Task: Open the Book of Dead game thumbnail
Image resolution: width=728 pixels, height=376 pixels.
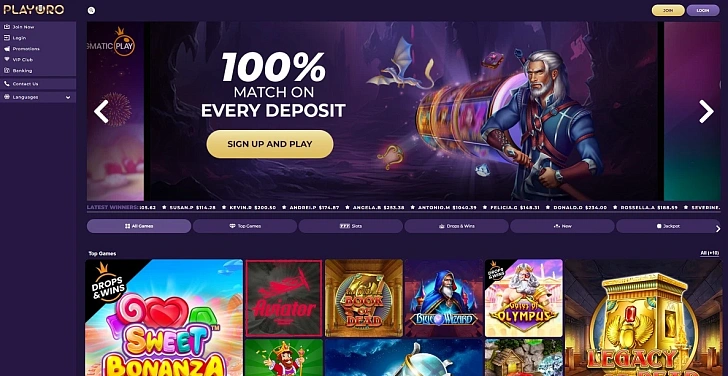Action: point(364,298)
